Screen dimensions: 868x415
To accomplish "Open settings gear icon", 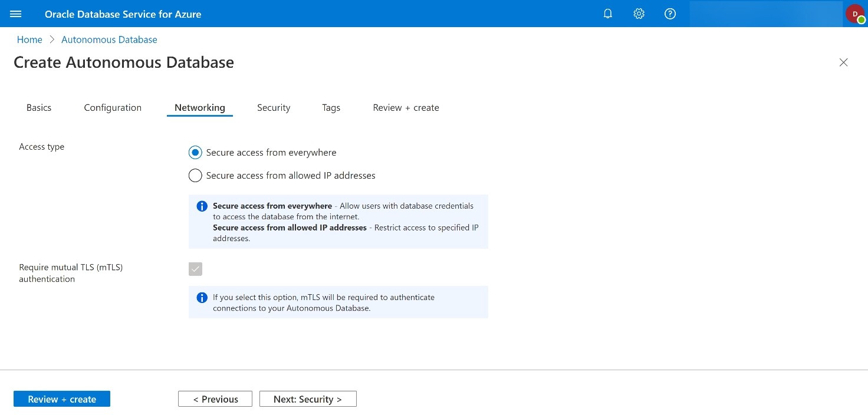I will [x=639, y=14].
